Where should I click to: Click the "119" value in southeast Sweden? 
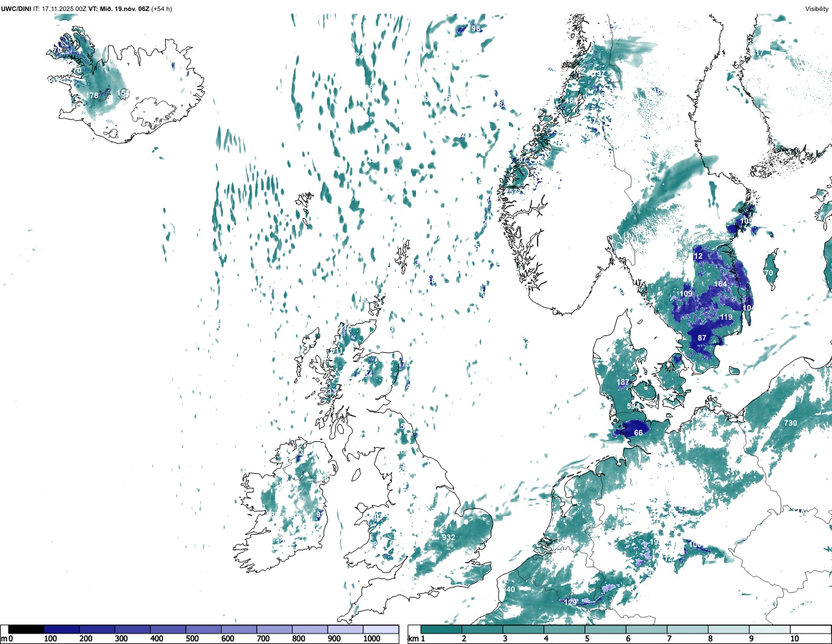(726, 317)
